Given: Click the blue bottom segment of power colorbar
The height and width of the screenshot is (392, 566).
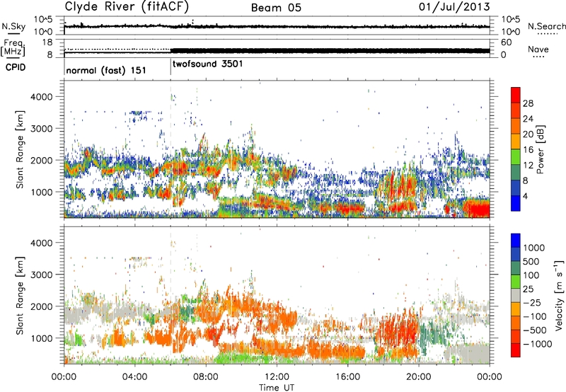Looking at the screenshot, I should coord(516,203).
